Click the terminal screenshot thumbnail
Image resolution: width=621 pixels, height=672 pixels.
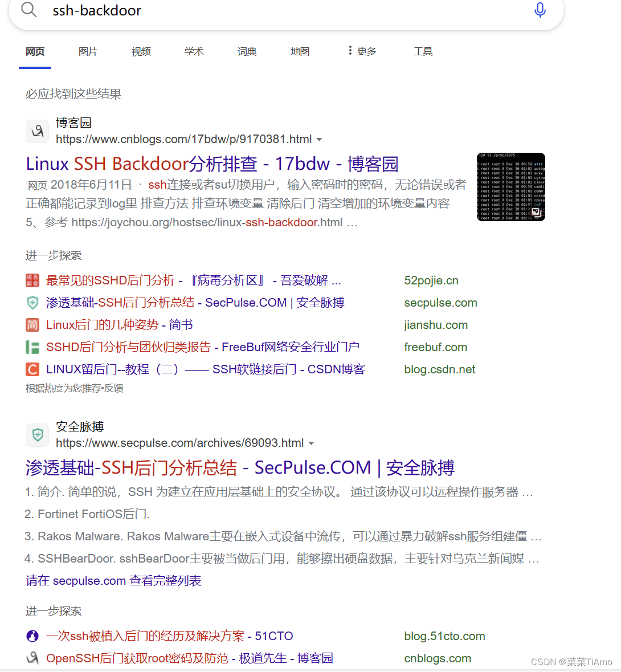tap(510, 187)
